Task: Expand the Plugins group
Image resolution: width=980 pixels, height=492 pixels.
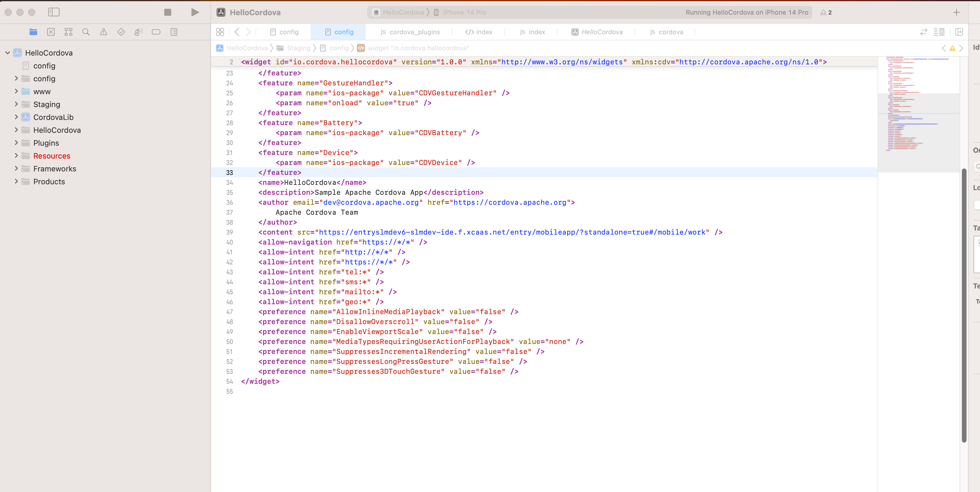Action: 16,143
